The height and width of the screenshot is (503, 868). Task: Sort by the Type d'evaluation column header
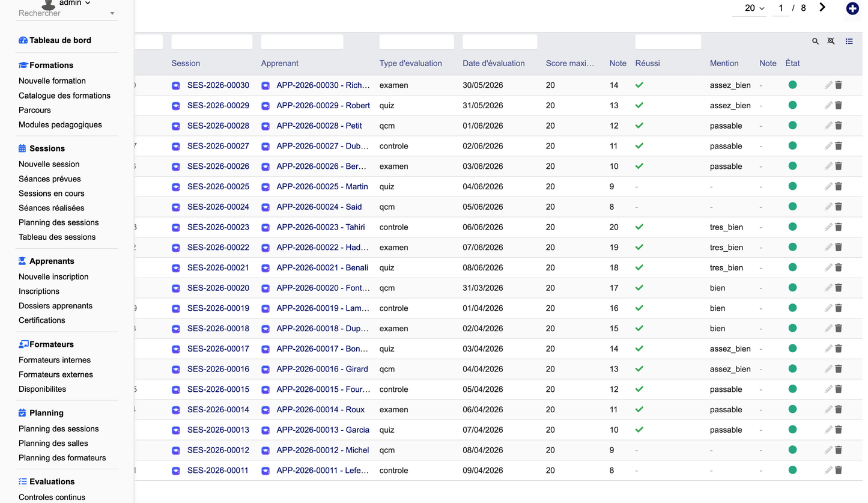click(x=411, y=63)
